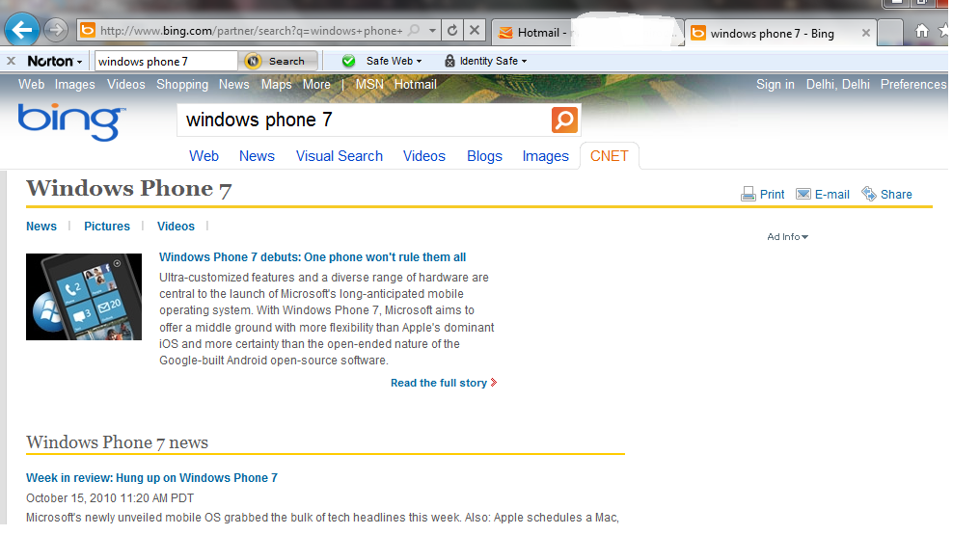
Task: Click the Bing logo
Action: (x=71, y=121)
